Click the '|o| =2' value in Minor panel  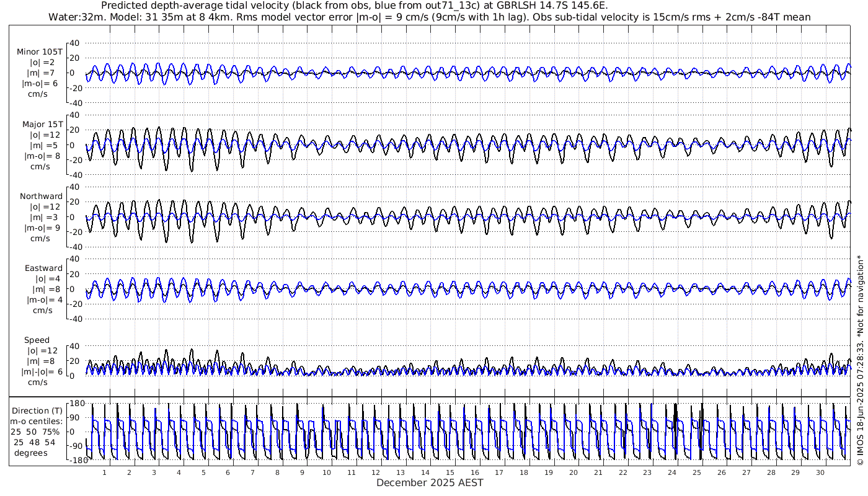coord(42,63)
